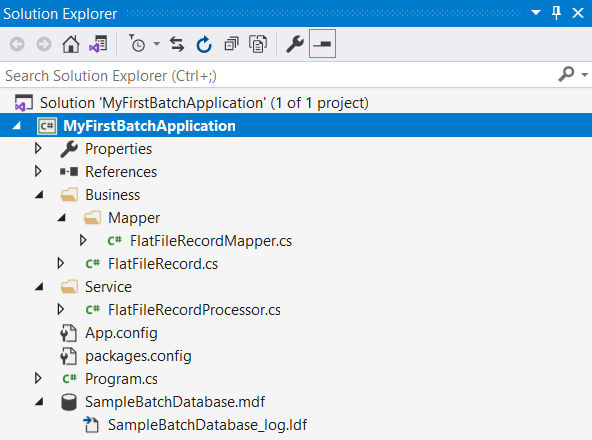Toggle Preview Selected Items button
Viewport: 592px width, 440px height.
[x=322, y=44]
